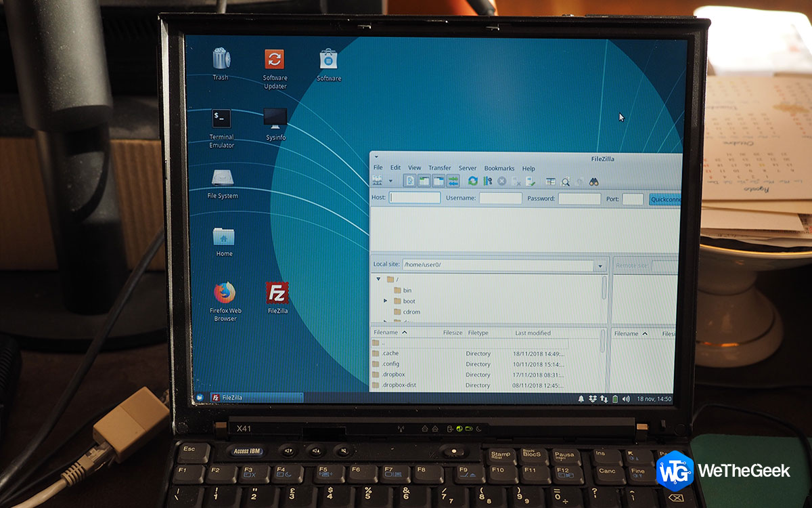Open the Site Manager dropdown arrow
The width and height of the screenshot is (812, 508).
coord(390,182)
